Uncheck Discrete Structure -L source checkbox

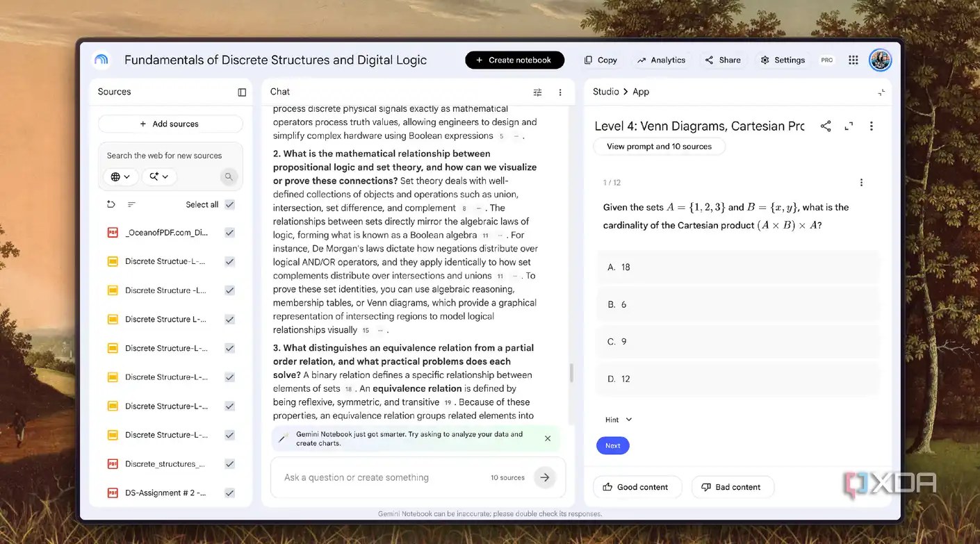[x=229, y=290]
